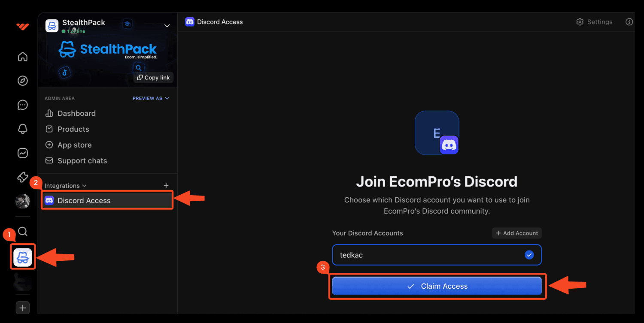Open the analytics chart icon in sidebar

pos(23,153)
